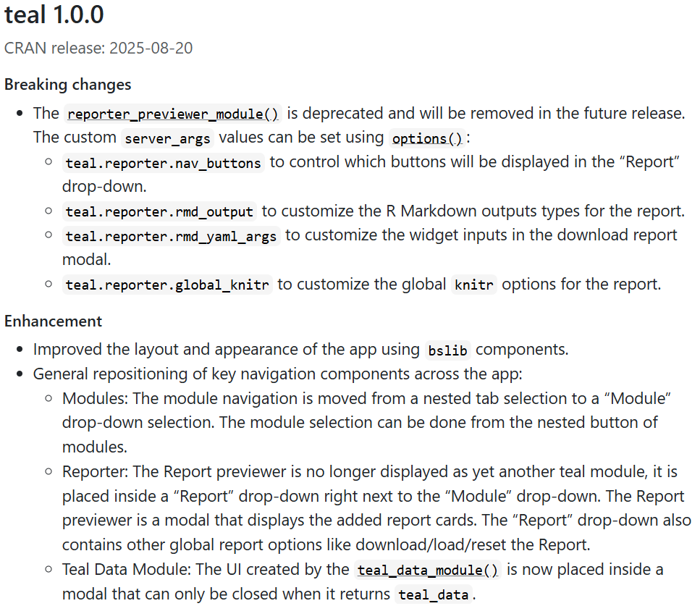Click the server_args inline code

point(167,138)
